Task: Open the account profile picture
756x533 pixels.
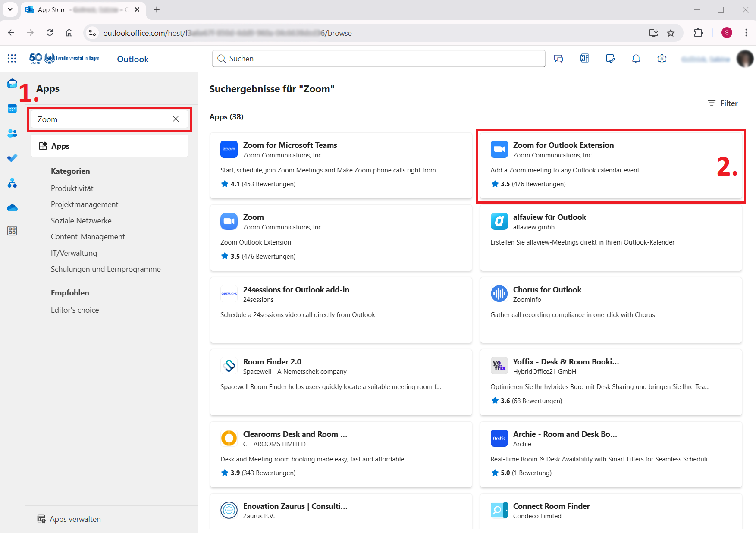Action: coord(745,59)
